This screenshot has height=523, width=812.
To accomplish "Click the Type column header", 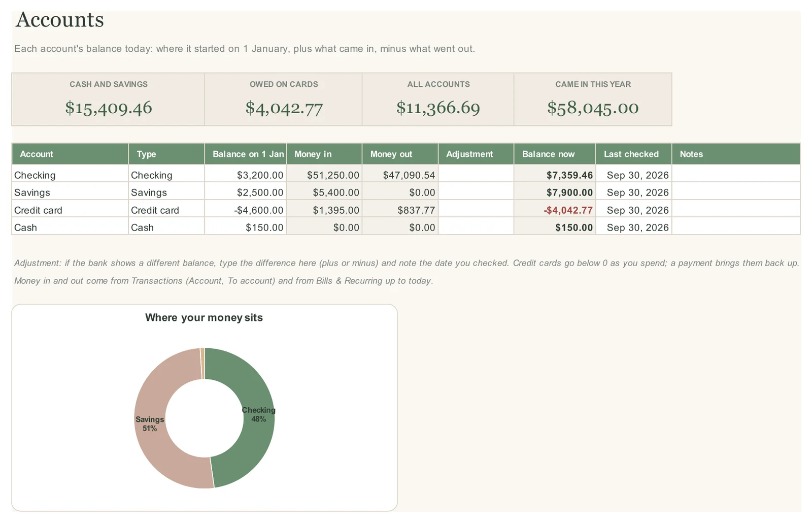I will [166, 154].
